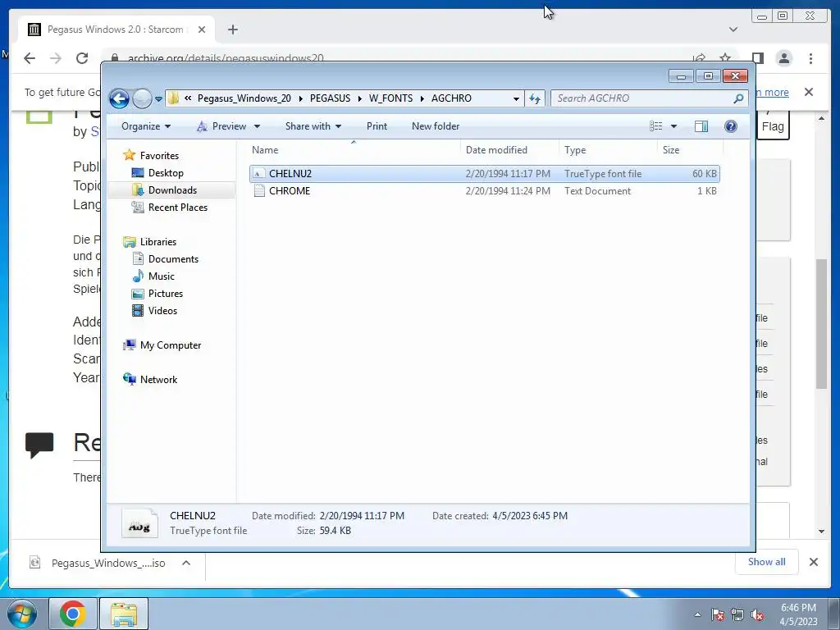This screenshot has height=630, width=840.
Task: Click the Explorer Forward navigation arrow
Action: click(x=142, y=98)
